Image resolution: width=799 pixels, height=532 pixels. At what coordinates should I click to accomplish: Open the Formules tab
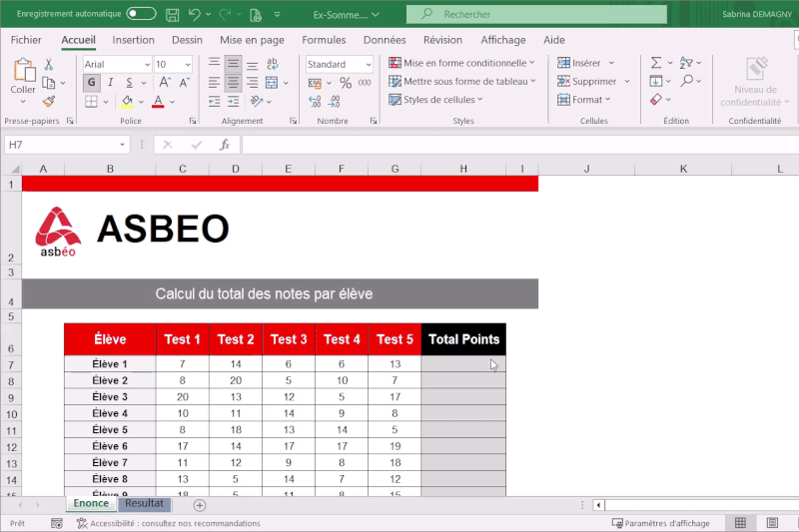[324, 40]
